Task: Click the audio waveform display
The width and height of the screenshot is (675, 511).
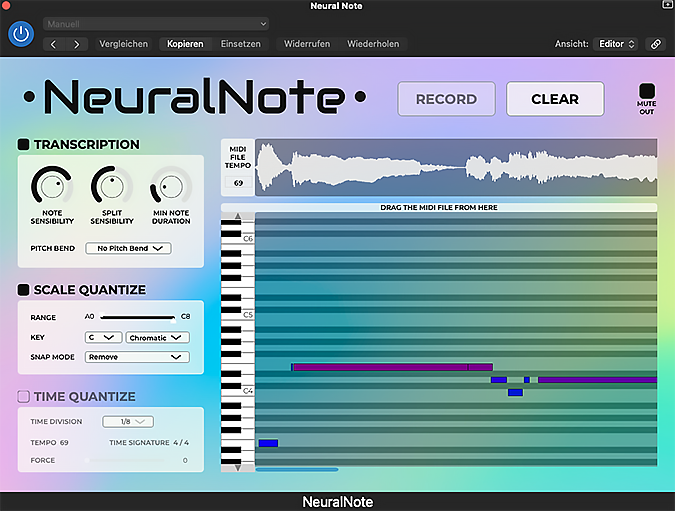Action: click(x=456, y=167)
